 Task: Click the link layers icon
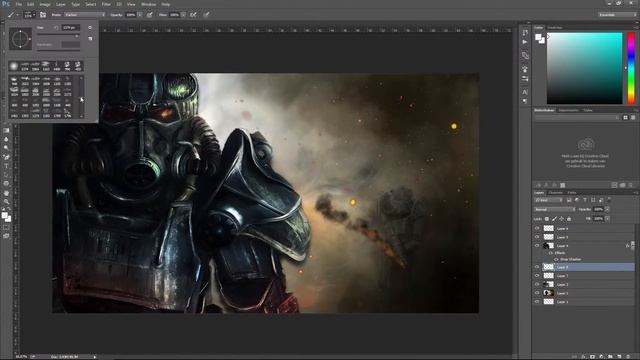click(575, 357)
